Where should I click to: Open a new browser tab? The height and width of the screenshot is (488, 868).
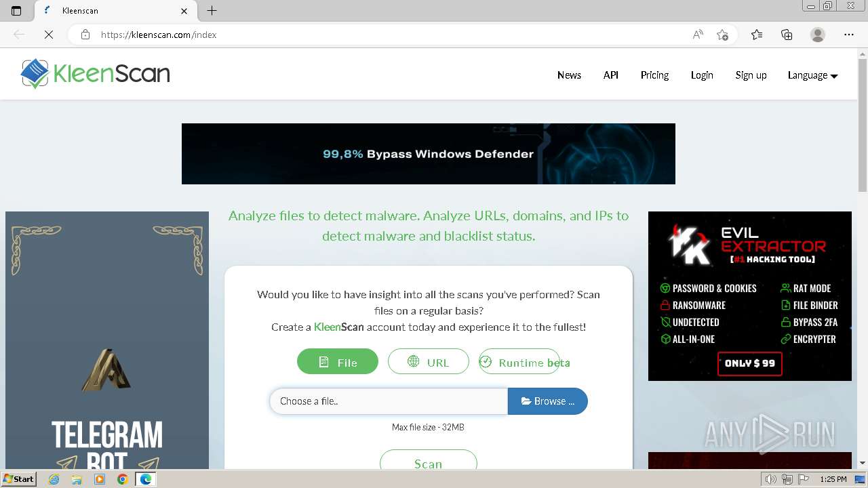coord(212,11)
